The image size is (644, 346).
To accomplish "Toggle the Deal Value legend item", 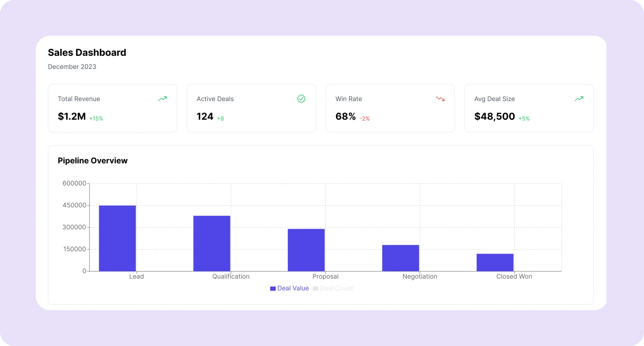I will click(293, 288).
